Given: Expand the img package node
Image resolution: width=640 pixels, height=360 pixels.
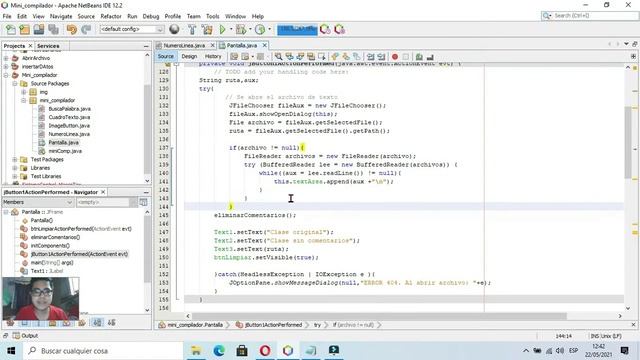Looking at the screenshot, I should pos(24,92).
